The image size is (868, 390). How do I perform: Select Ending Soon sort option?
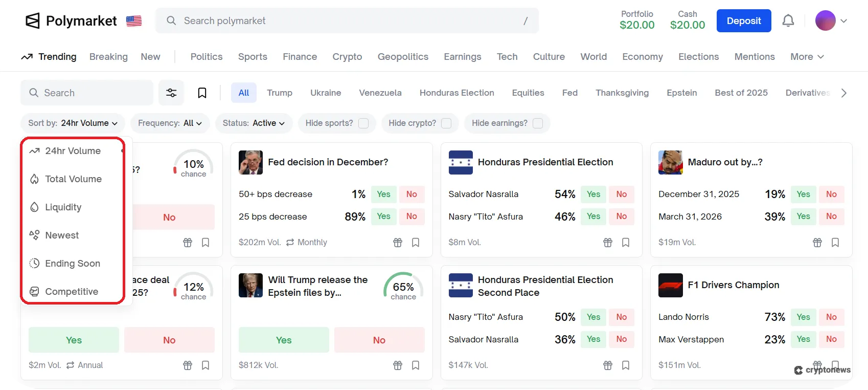tap(72, 264)
